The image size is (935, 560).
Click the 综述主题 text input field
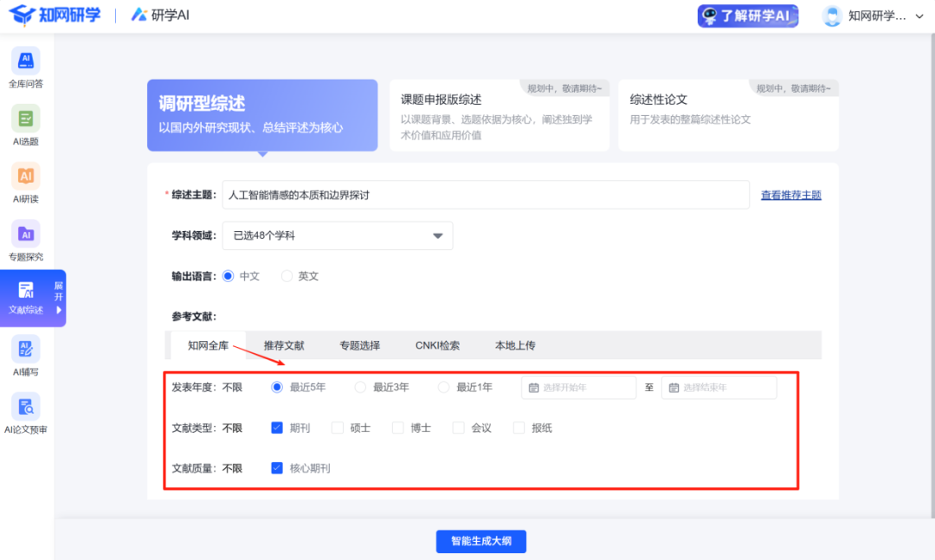click(x=485, y=196)
